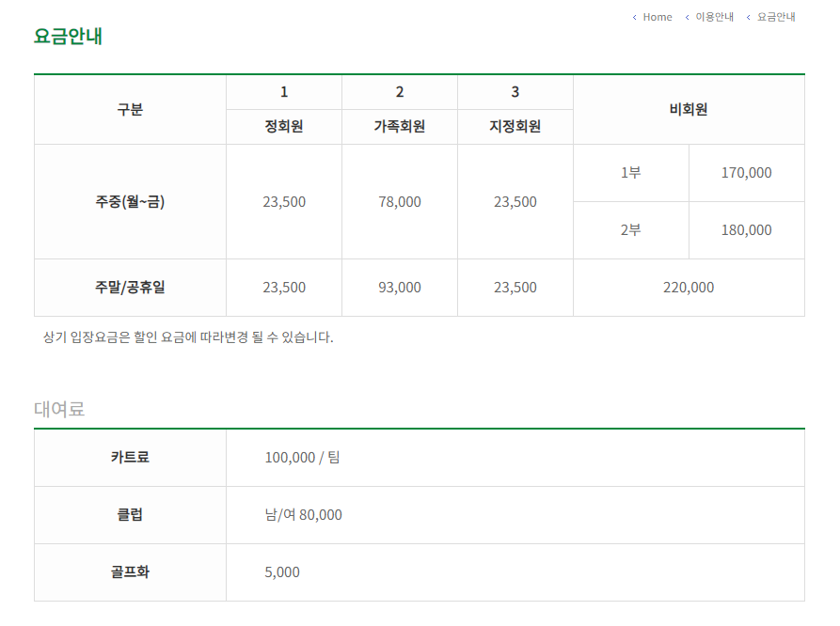Image resolution: width=840 pixels, height=626 pixels.
Task: Go to 이용안내 breadcrumb link
Action: tap(714, 17)
